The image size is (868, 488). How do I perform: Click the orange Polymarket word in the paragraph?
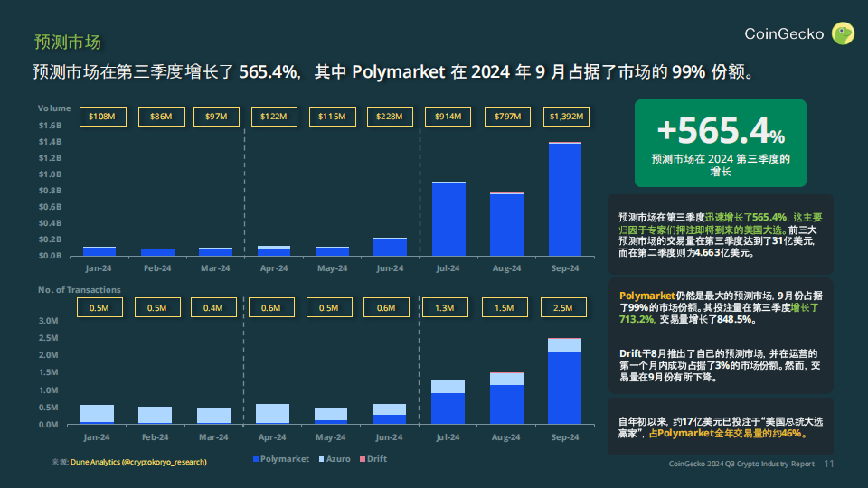click(x=647, y=296)
